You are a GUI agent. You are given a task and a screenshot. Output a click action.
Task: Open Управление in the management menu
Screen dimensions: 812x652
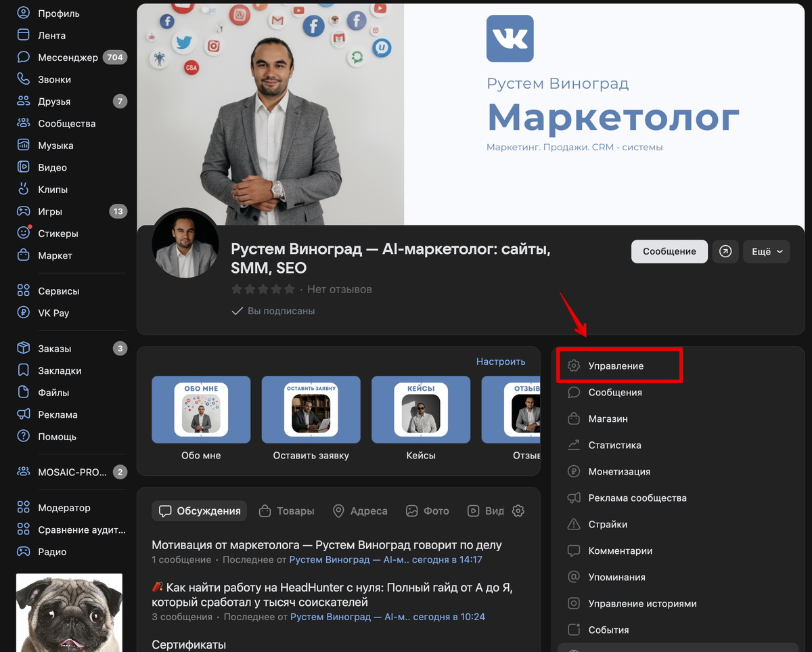(618, 365)
